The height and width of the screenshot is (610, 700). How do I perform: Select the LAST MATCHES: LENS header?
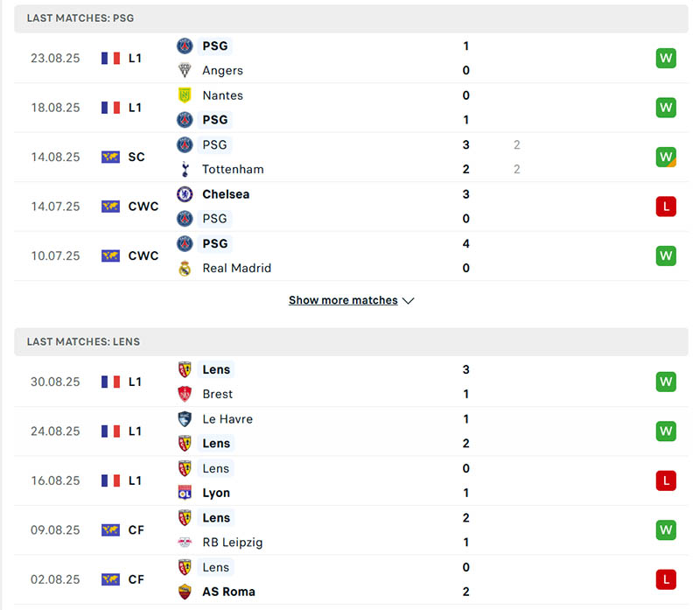81,342
